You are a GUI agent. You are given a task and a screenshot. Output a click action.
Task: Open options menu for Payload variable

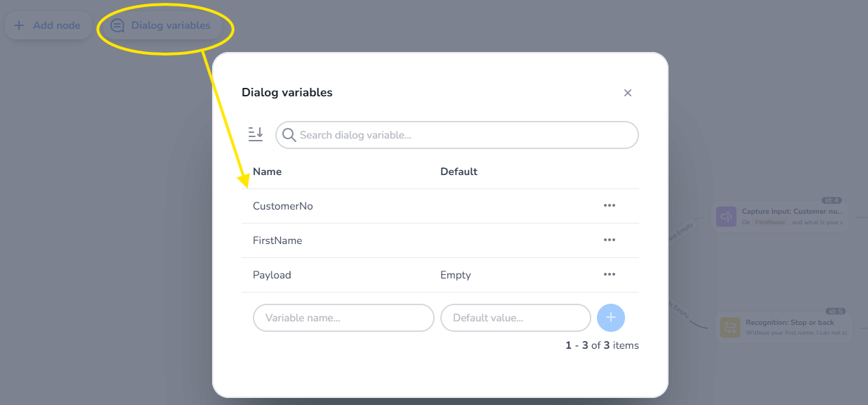[x=609, y=274]
